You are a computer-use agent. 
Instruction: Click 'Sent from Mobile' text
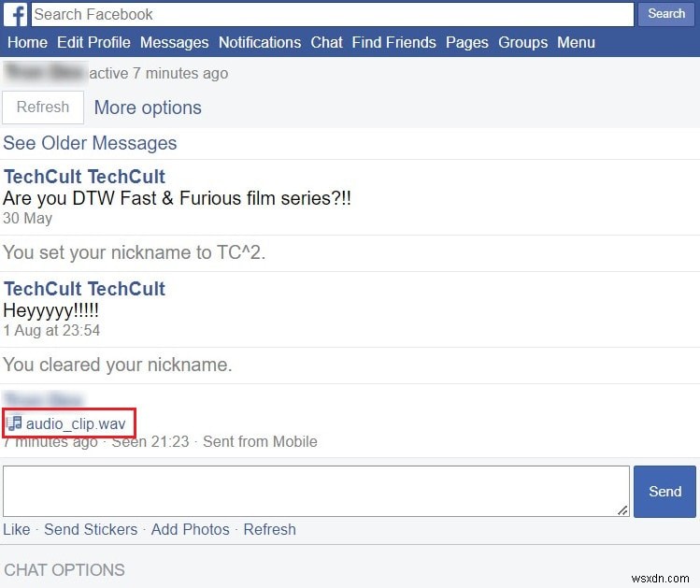click(260, 441)
